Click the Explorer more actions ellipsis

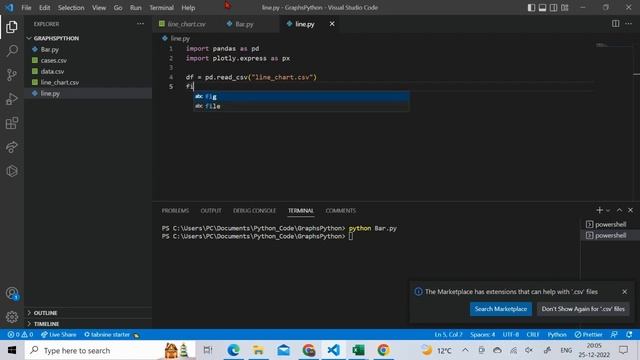pyautogui.click(x=140, y=24)
